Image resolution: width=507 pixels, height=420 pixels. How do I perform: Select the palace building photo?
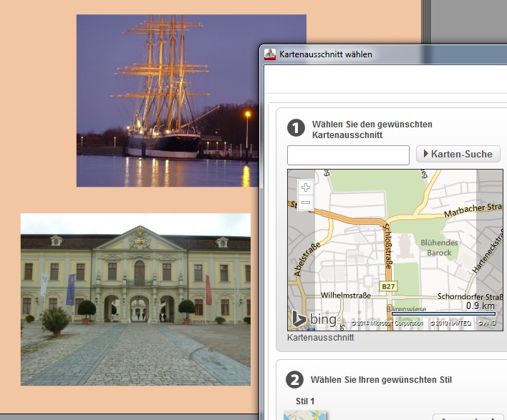pos(135,299)
